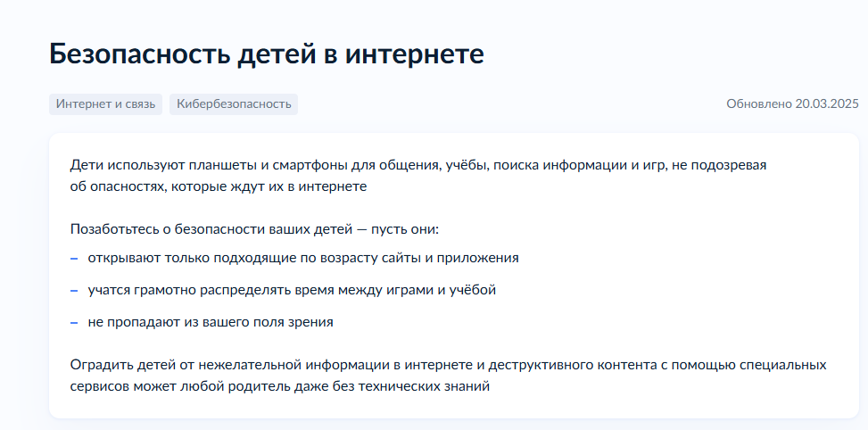Click the "Интернет и связь" tag
Viewport: 868px width, 430px height.
tap(105, 104)
